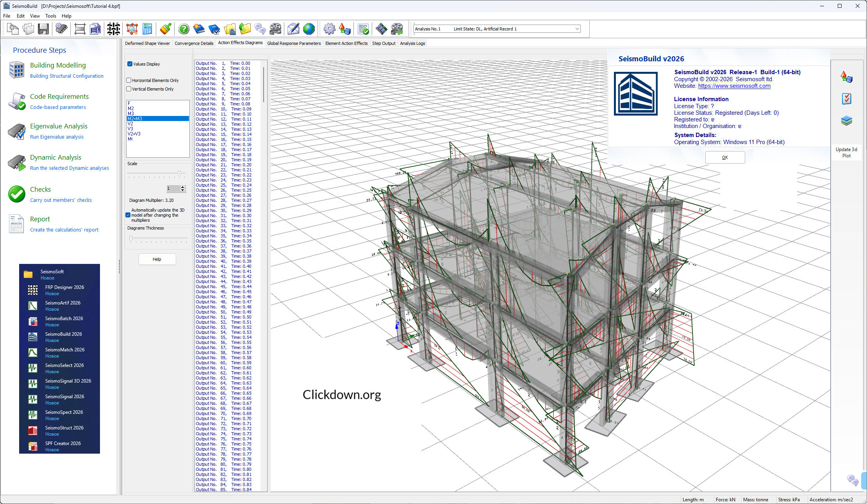Screen dimensions: 867x504
Task: Enable Vertical Elements Only checkbox
Action: (129, 89)
